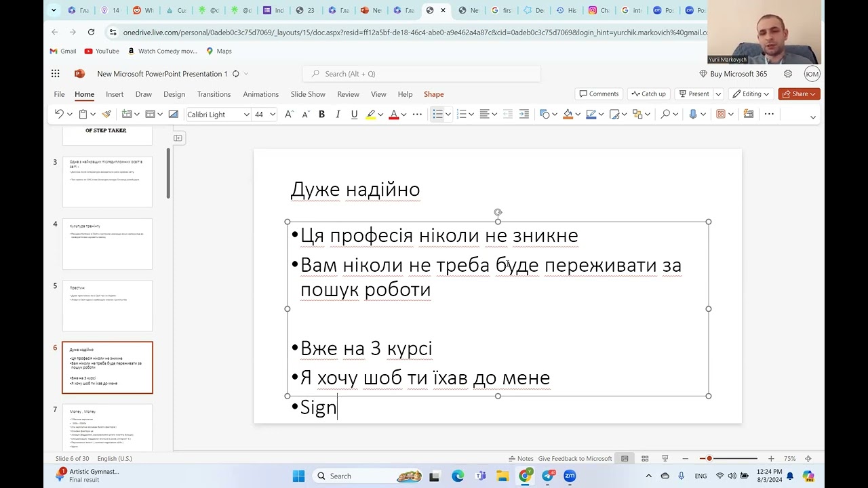
Task: Click the Find magnifier icon in ribbon
Action: [665, 114]
